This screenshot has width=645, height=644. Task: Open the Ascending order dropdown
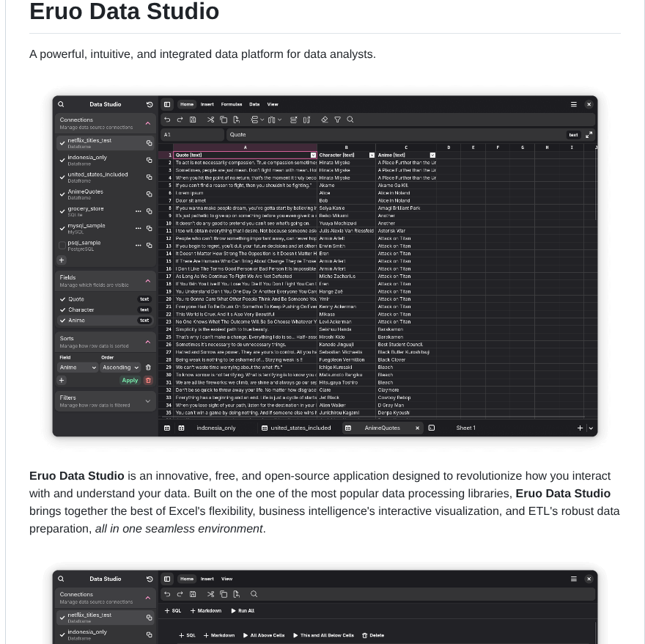pos(119,367)
